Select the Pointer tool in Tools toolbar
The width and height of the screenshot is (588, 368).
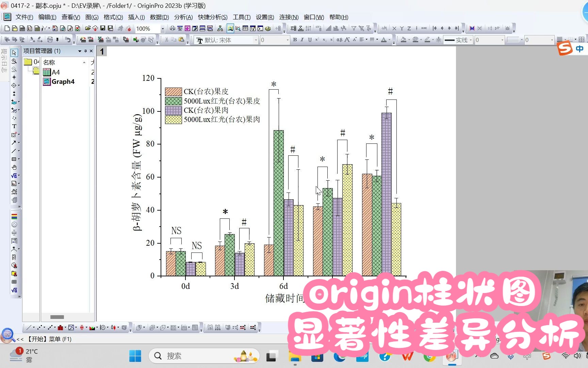[x=14, y=53]
